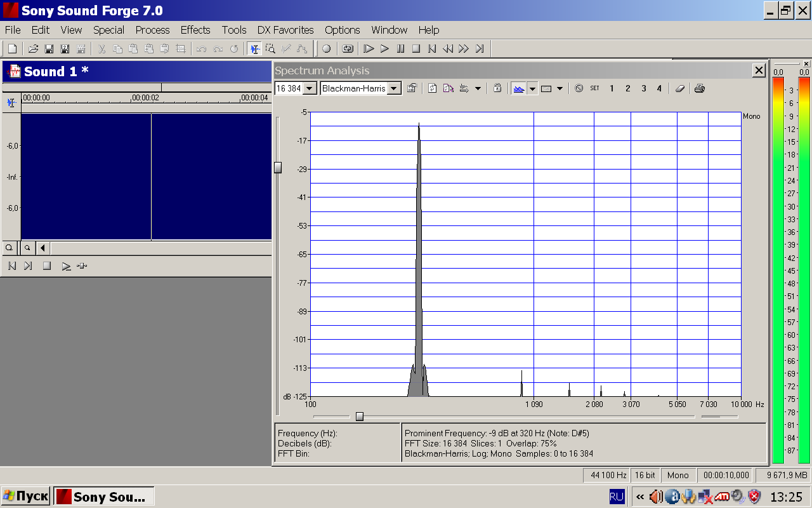Select snapshot 2 in Spectrum Analysis toolbar
The width and height of the screenshot is (812, 508).
(627, 89)
